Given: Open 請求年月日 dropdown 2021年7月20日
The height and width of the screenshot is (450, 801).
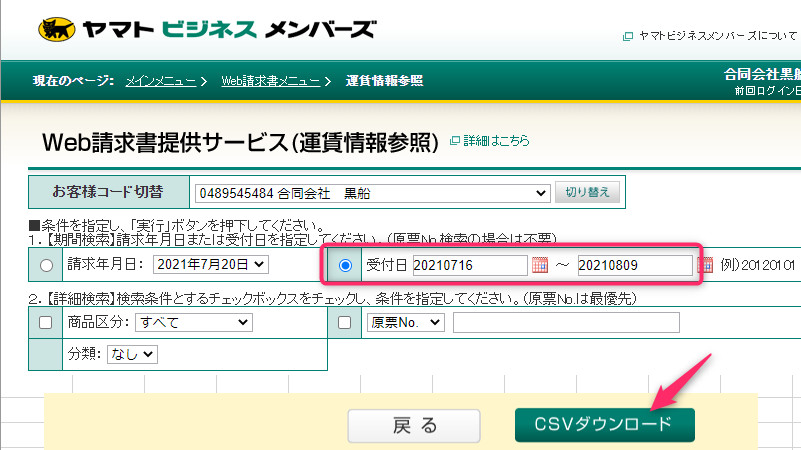Looking at the screenshot, I should (210, 265).
